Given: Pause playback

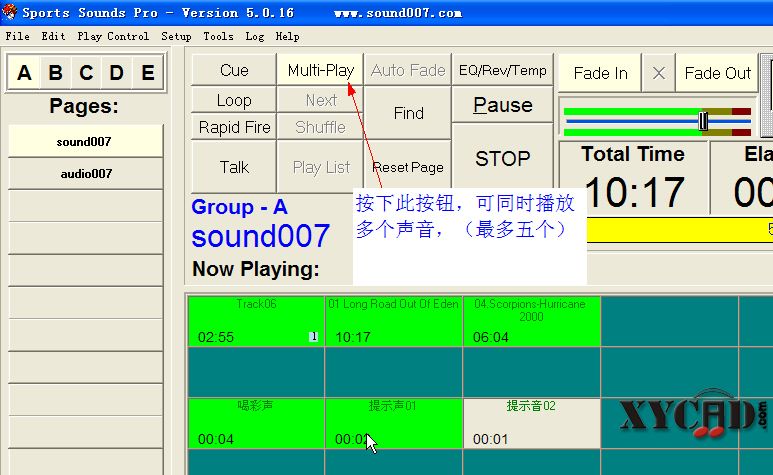Looking at the screenshot, I should pyautogui.click(x=502, y=104).
